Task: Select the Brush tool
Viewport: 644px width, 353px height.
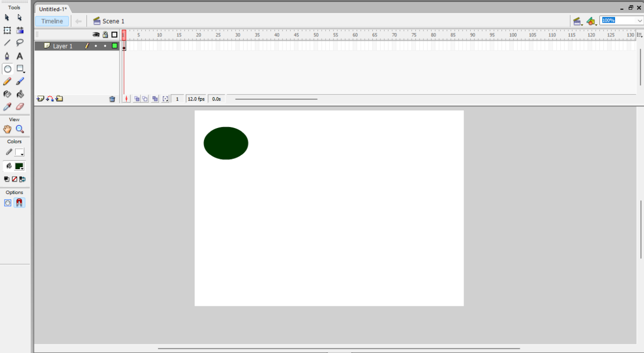Action: click(20, 82)
